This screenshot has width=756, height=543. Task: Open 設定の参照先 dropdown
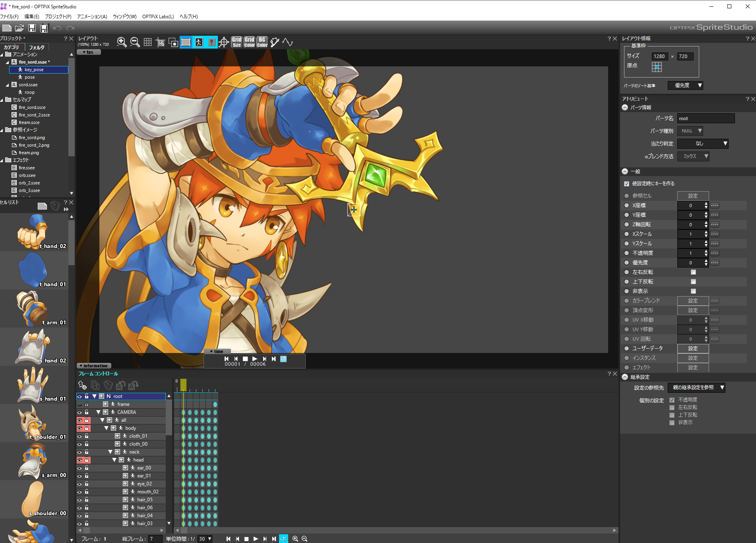697,388
